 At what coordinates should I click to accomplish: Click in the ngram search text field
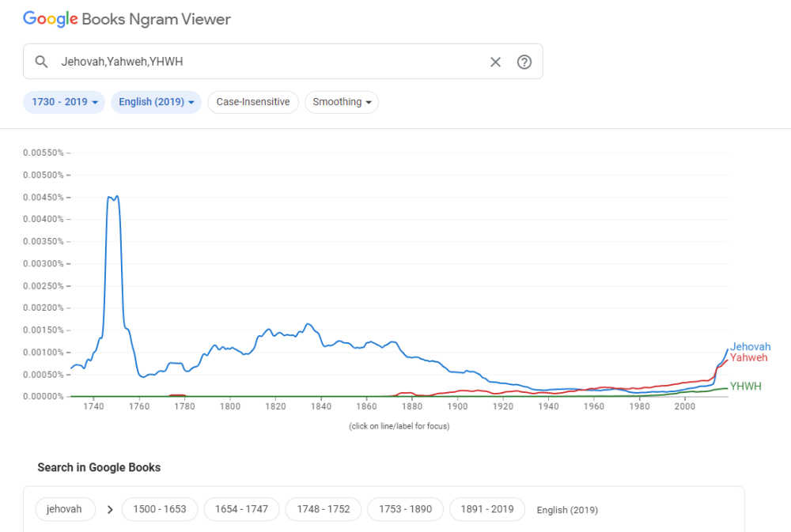(x=269, y=62)
